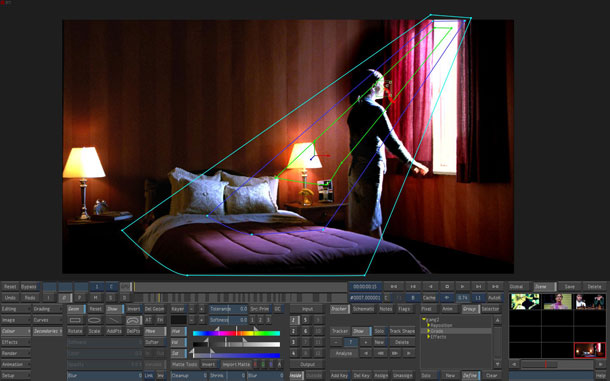This screenshot has height=381, width=610.
Task: Toggle Invert next to Matte Tools
Action: [209, 365]
